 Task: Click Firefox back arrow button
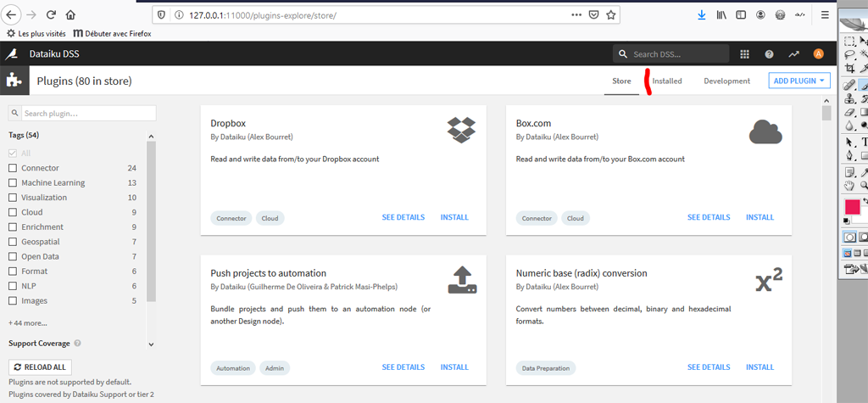coord(11,15)
